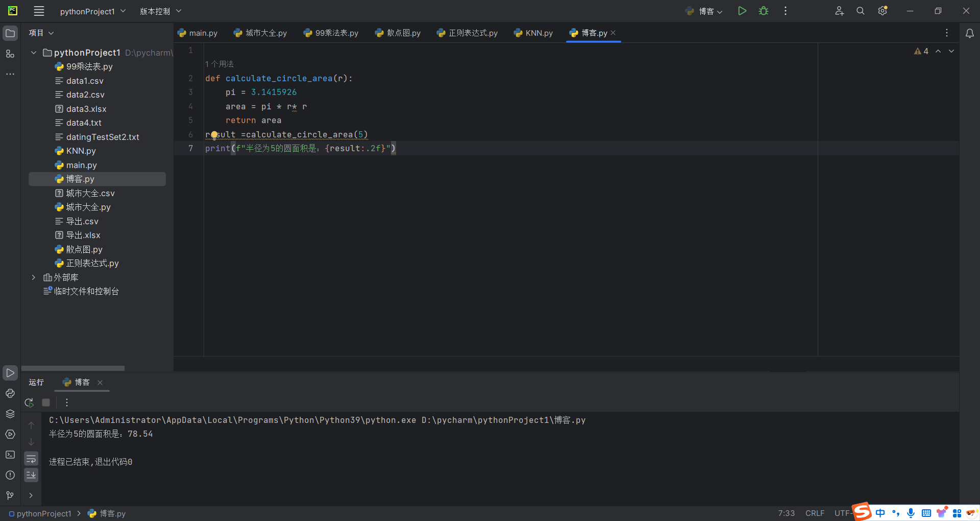Close the 博客.py editor tab

coord(613,33)
